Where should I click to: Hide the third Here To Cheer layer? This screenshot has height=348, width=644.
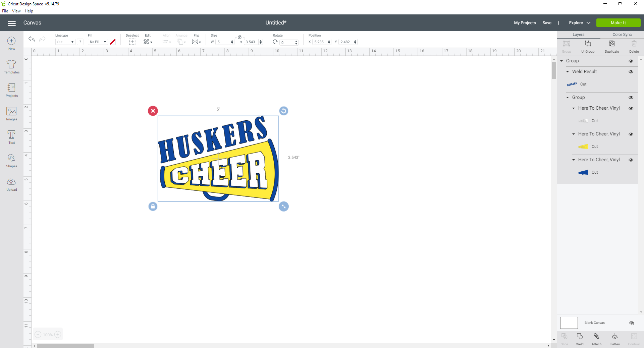click(x=631, y=160)
